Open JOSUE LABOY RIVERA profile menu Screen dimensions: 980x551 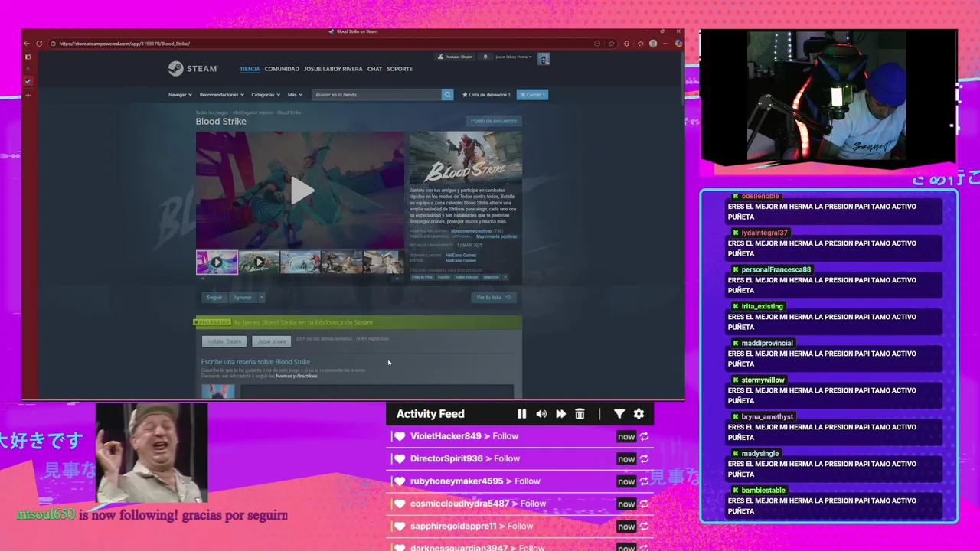(333, 69)
